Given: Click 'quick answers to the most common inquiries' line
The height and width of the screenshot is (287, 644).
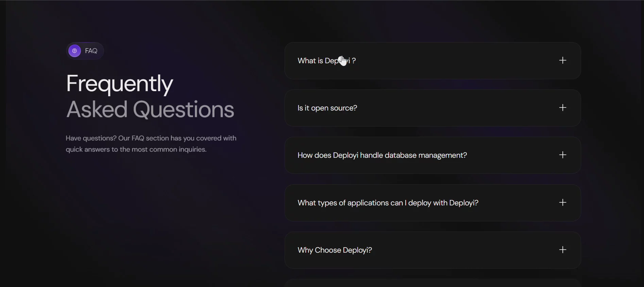Looking at the screenshot, I should pos(136,150).
